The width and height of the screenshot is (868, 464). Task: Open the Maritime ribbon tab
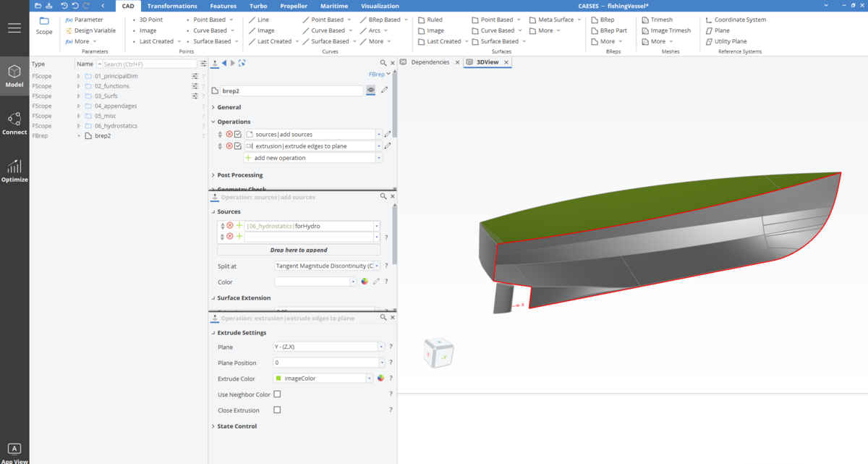click(x=334, y=6)
